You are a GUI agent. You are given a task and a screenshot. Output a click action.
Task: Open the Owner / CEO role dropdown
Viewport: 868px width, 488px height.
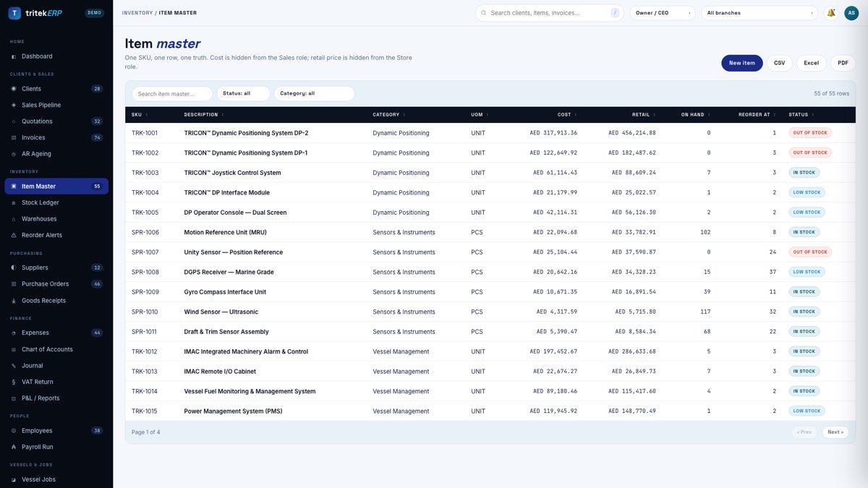point(663,13)
